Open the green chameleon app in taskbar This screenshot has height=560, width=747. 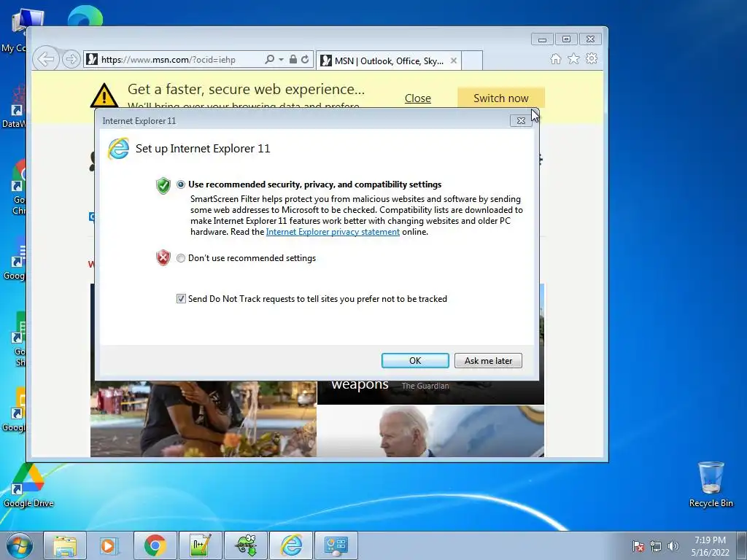pos(246,545)
